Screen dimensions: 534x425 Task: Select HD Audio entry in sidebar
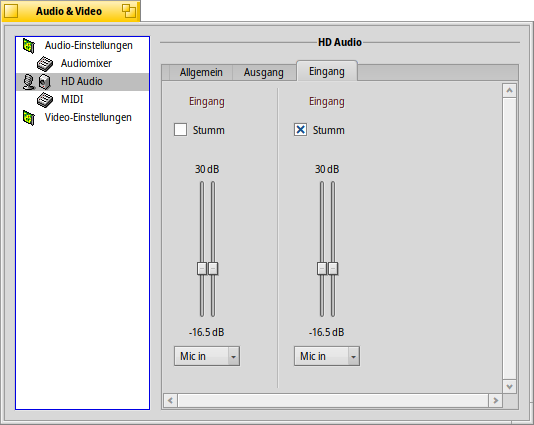coord(82,82)
